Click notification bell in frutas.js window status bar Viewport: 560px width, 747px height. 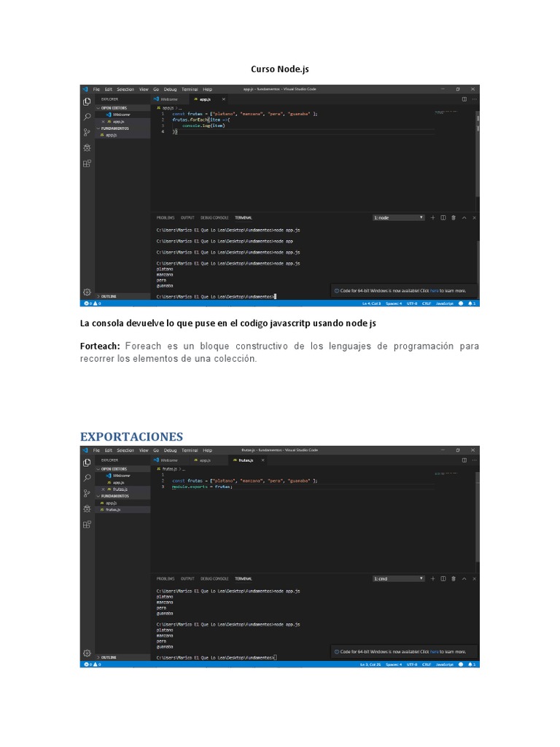pyautogui.click(x=472, y=665)
